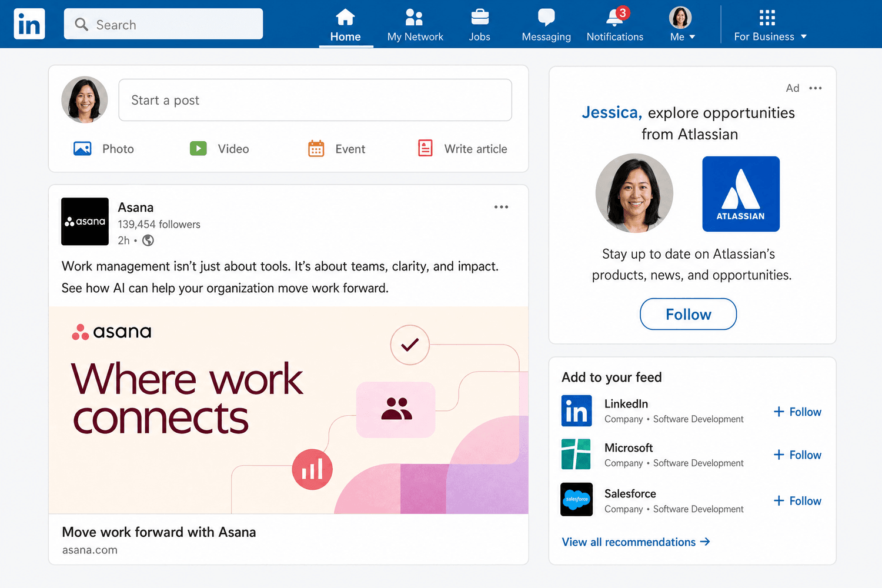The image size is (882, 588).
Task: Click the globe visibility icon on Asana post
Action: click(x=148, y=240)
